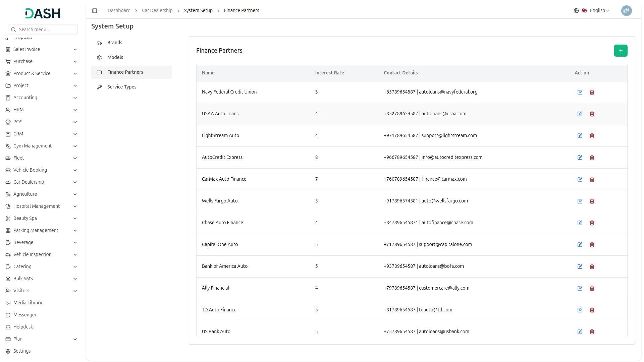
Task: Expand the Plan sidebar menu
Action: point(42,339)
